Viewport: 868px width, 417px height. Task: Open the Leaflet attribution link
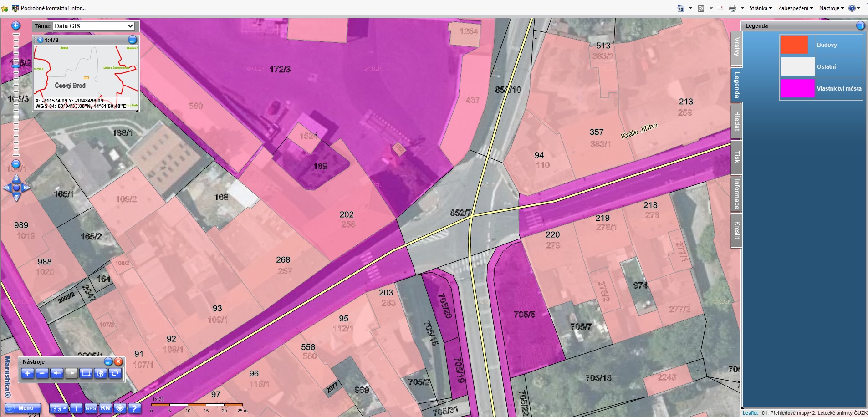pyautogui.click(x=750, y=413)
